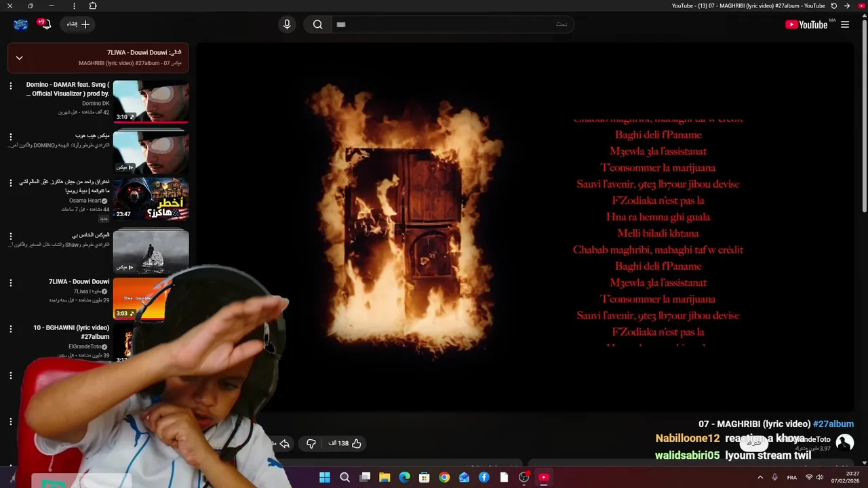Open the hacker video thumbnail 23:47
The width and height of the screenshot is (868, 488).
[151, 199]
